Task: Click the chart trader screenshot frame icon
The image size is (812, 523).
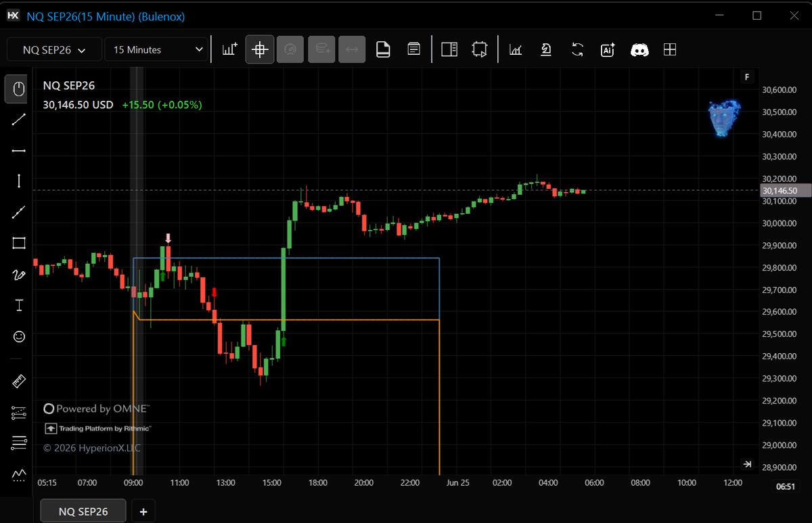Action: (480, 49)
